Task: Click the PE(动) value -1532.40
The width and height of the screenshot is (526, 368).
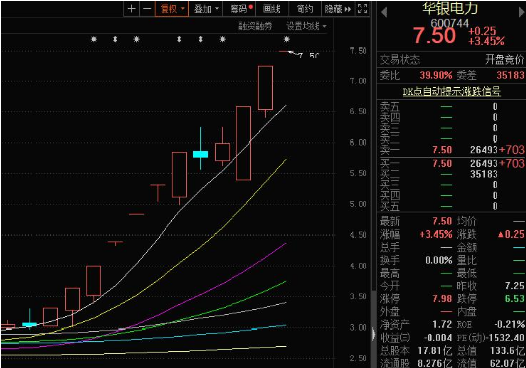Action: [506, 337]
